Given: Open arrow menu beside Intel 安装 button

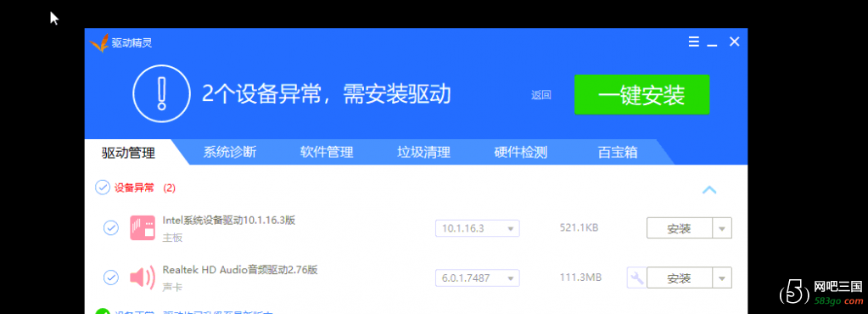Looking at the screenshot, I should pos(722,228).
